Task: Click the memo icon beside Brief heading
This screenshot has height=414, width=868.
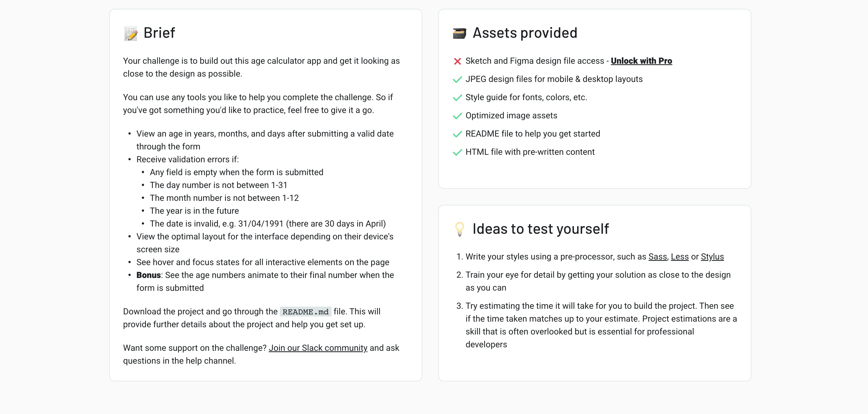Action: click(x=131, y=33)
